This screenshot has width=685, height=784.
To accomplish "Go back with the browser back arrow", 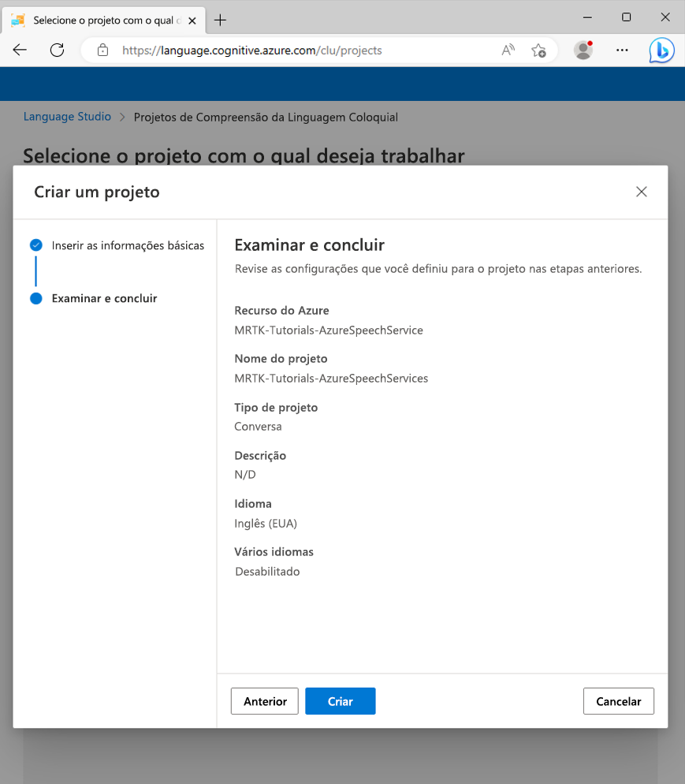I will pos(20,50).
